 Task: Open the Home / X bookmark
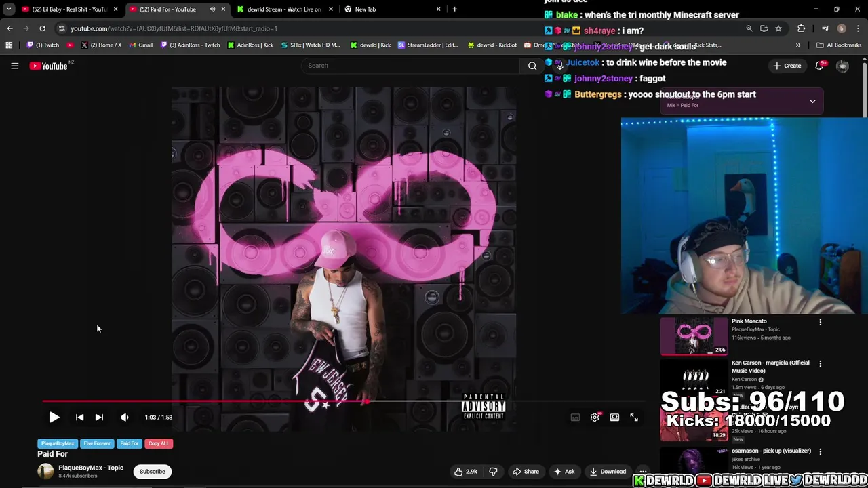[x=101, y=45]
